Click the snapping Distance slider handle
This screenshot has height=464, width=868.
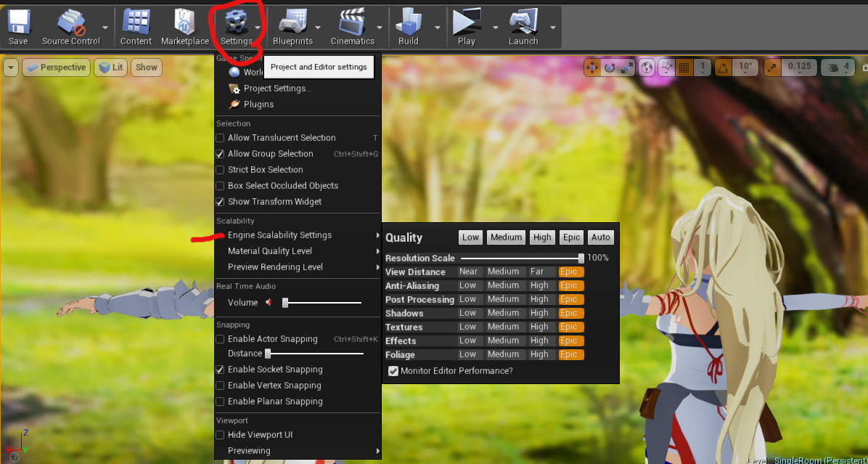268,353
